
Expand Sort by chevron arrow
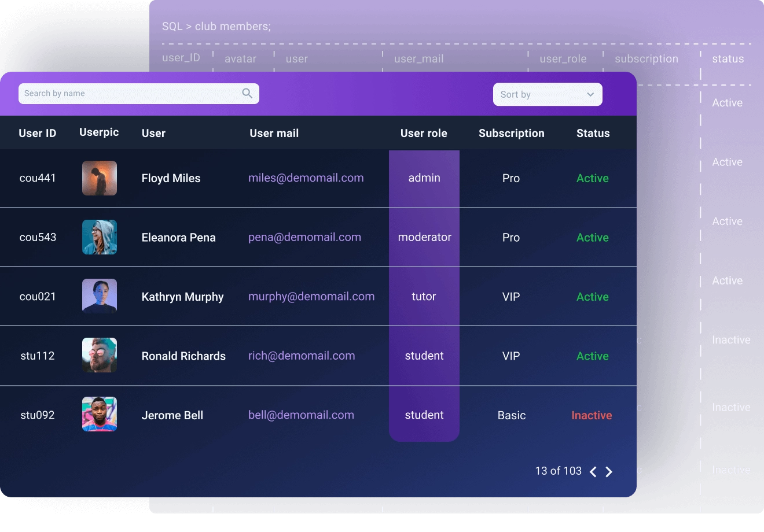pyautogui.click(x=590, y=94)
